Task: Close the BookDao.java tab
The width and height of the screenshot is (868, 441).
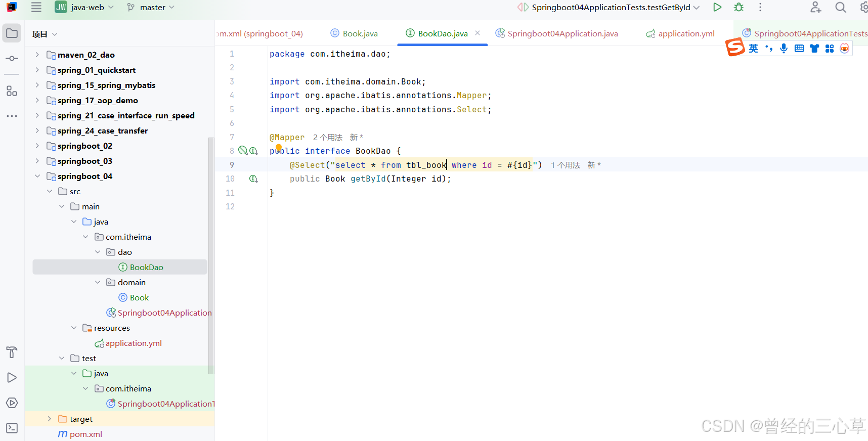Action: click(478, 33)
